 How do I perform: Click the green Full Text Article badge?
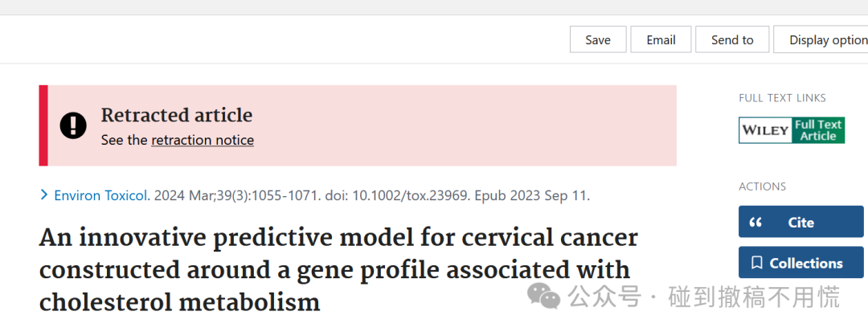pos(818,130)
